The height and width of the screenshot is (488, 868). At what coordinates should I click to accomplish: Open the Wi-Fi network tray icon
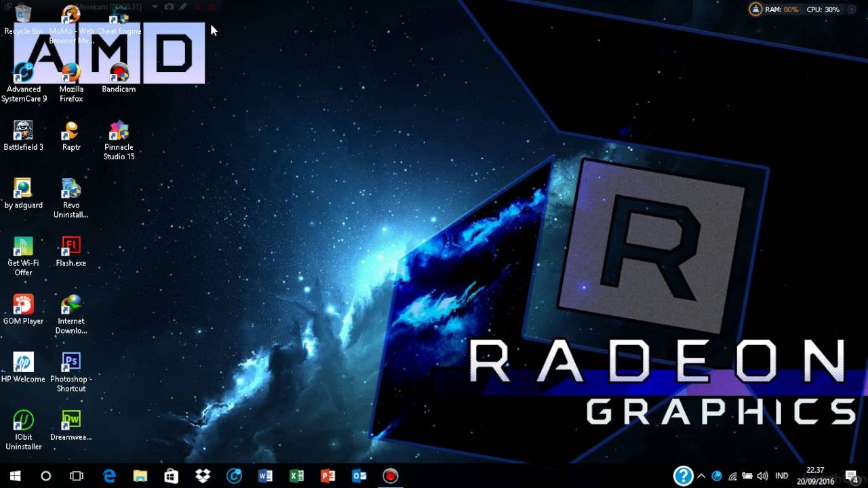click(732, 476)
